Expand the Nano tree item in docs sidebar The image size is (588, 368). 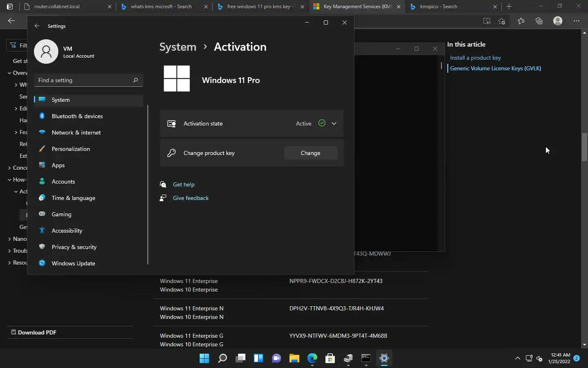click(x=9, y=239)
